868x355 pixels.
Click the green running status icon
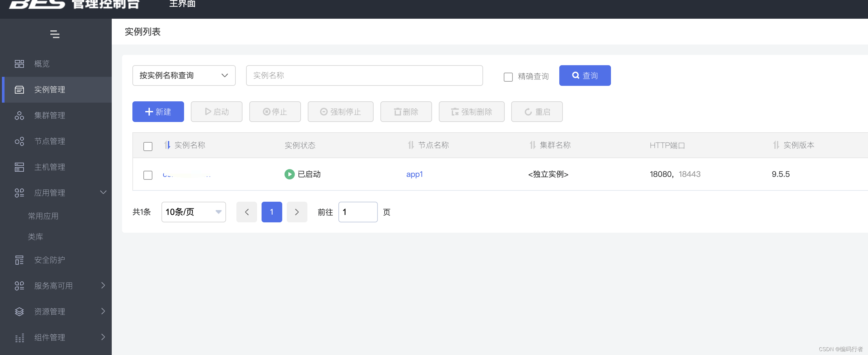(289, 174)
